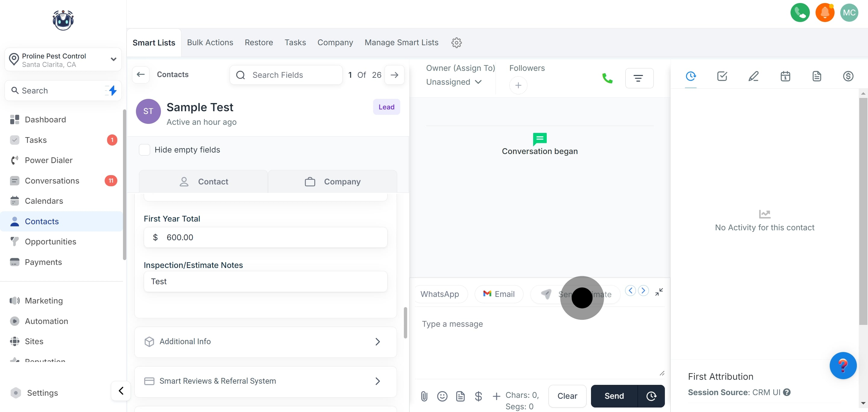Select the Company tab in contact details
868x412 pixels.
point(332,181)
